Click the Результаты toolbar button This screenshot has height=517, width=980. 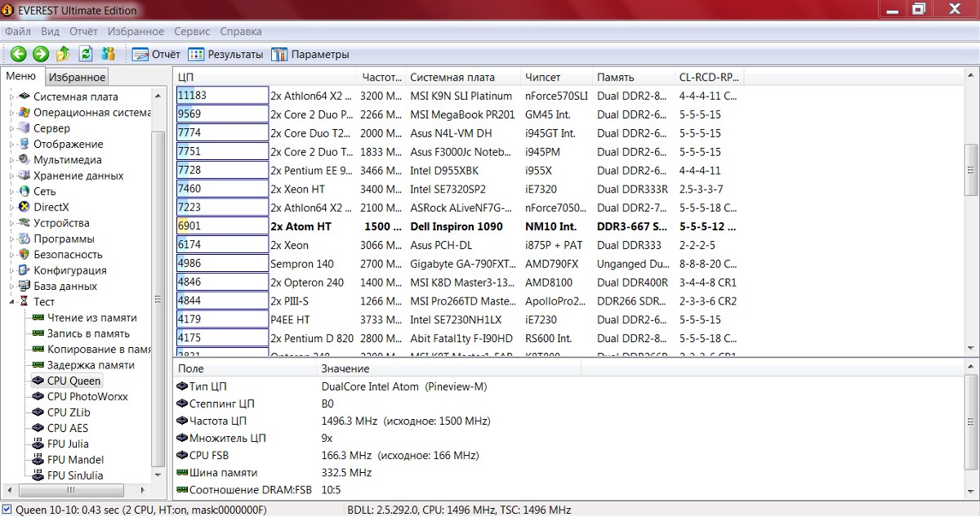226,55
